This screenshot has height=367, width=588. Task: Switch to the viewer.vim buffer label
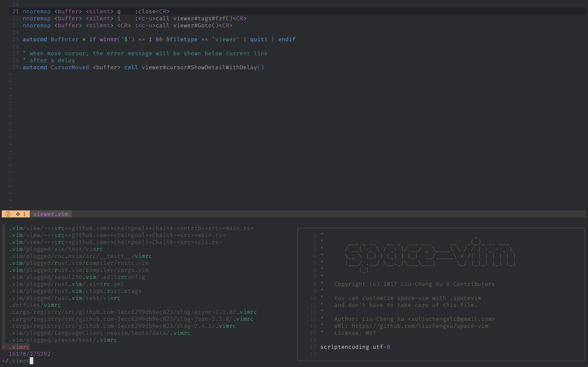pos(51,214)
